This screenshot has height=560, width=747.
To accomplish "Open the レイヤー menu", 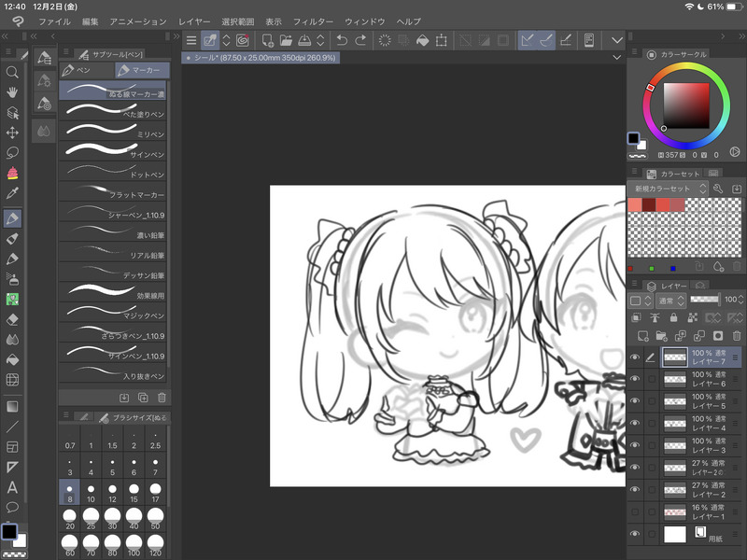I will [x=194, y=21].
